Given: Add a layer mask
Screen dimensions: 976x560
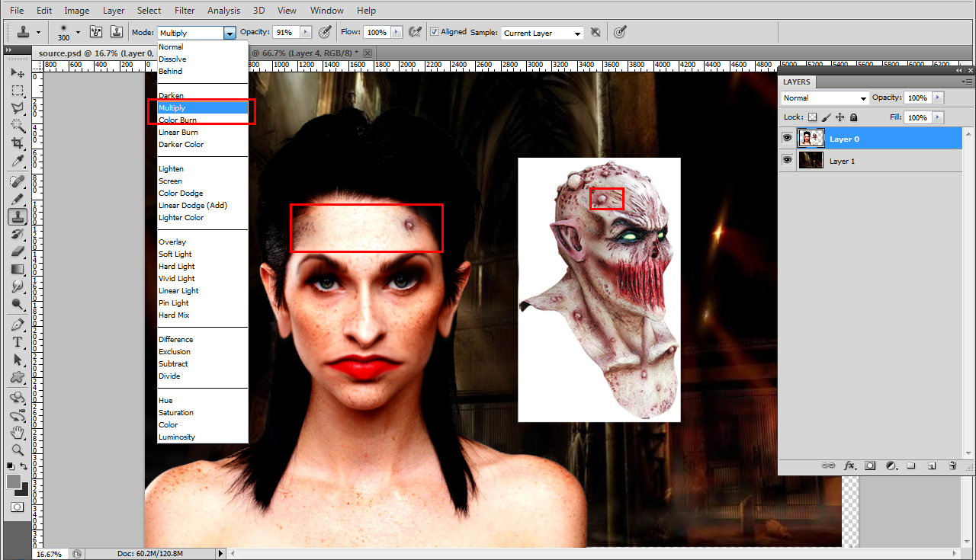Looking at the screenshot, I should click(x=870, y=465).
